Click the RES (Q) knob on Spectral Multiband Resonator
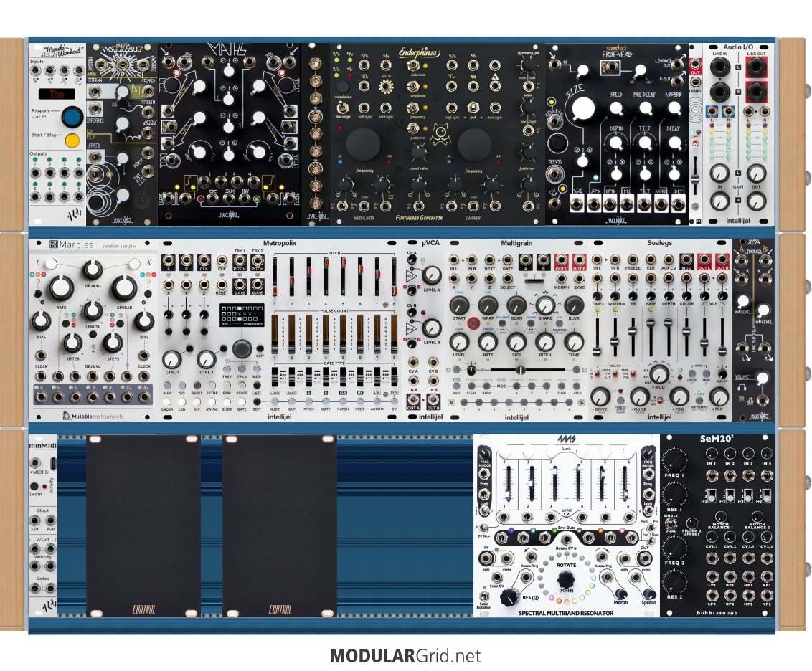The image size is (812, 671). coord(510,597)
